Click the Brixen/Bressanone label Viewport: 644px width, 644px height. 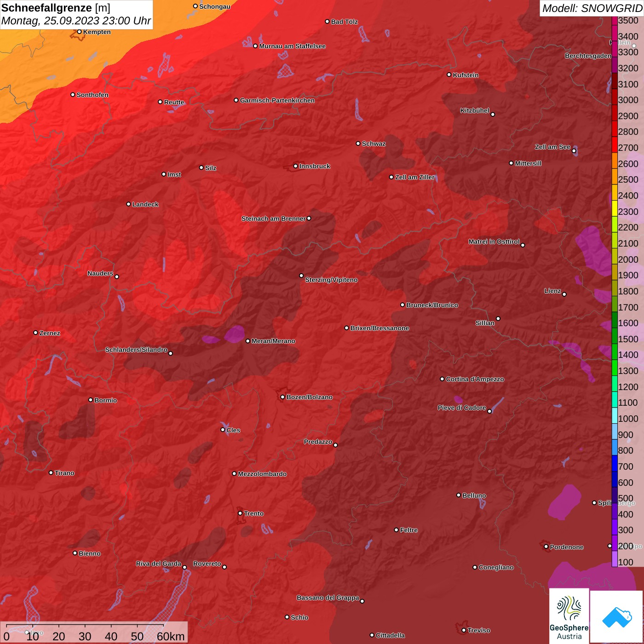pyautogui.click(x=379, y=328)
